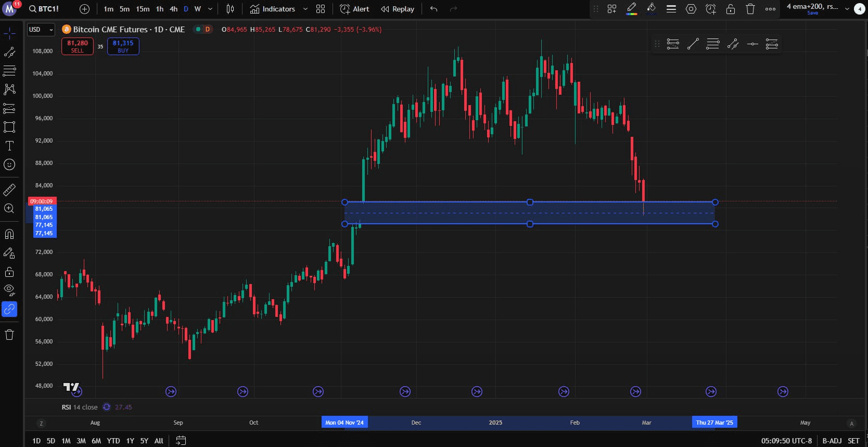Save the chart layout
868x447 pixels.
click(x=813, y=13)
